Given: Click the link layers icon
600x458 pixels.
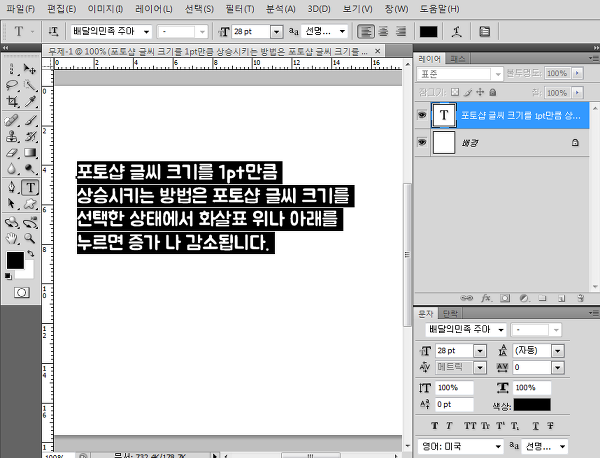Looking at the screenshot, I should [x=466, y=298].
